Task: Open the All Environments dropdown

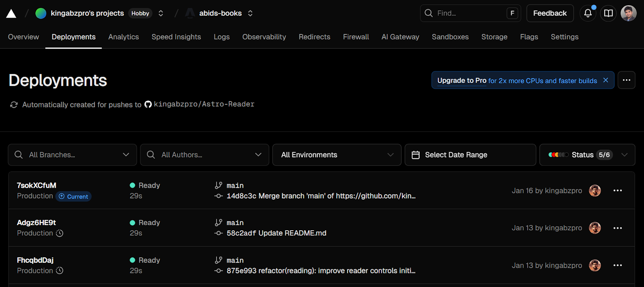Action: coord(336,155)
